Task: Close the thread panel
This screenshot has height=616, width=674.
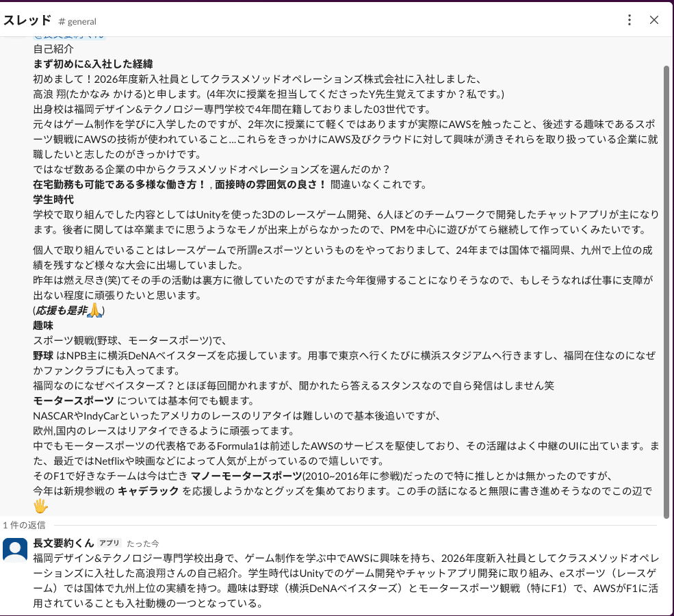Action: pos(653,20)
